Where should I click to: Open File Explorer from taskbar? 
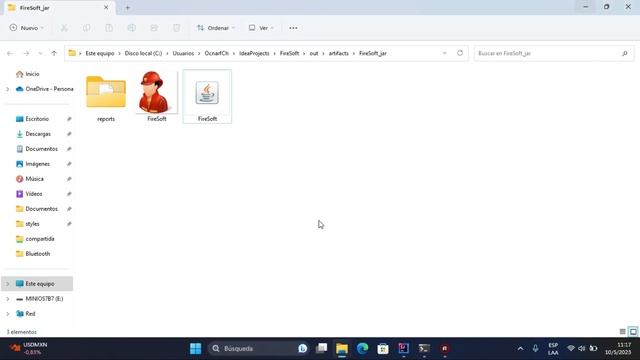pos(342,349)
